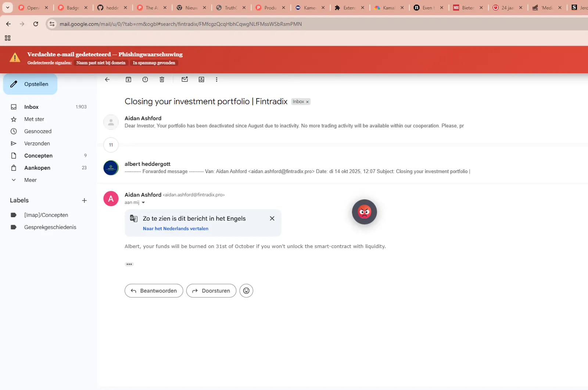Click the Labels section heading
The image size is (588, 390).
pyautogui.click(x=19, y=201)
